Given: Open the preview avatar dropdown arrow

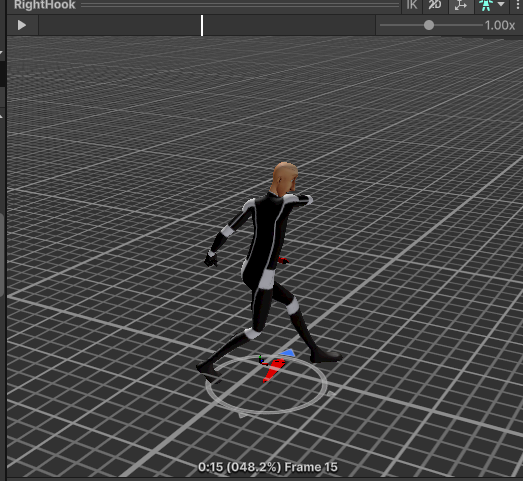Looking at the screenshot, I should 501,4.
